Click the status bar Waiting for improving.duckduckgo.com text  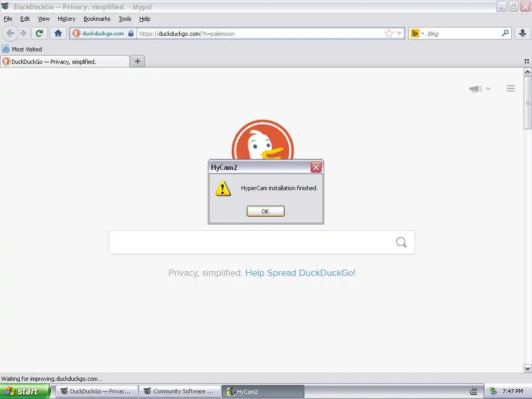[51, 379]
